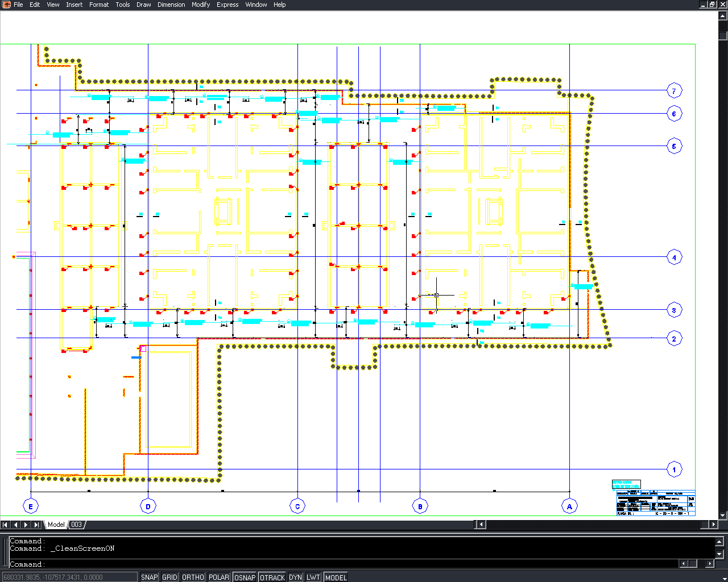This screenshot has height=582, width=728.
Task: Click the _CleanScreenON command history line
Action: point(62,548)
